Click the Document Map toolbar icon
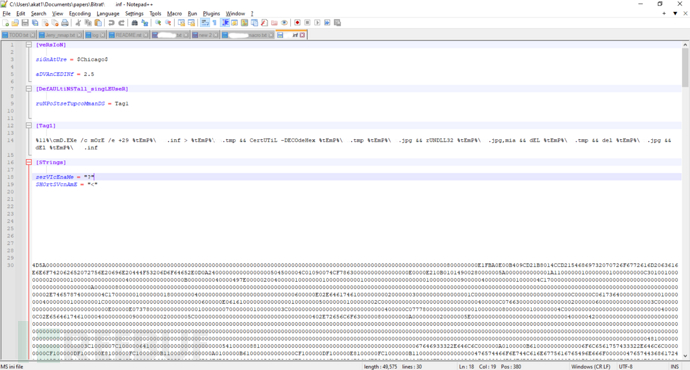 pos(244,23)
